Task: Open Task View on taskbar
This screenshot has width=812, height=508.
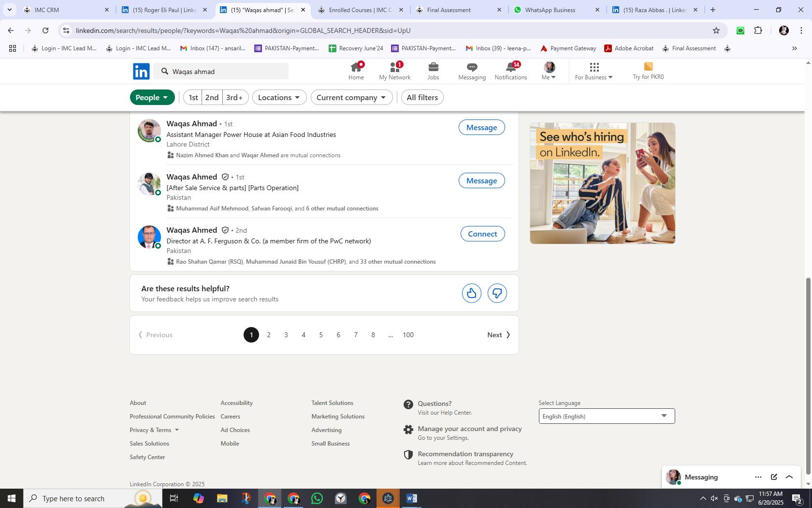Action: 174,498
